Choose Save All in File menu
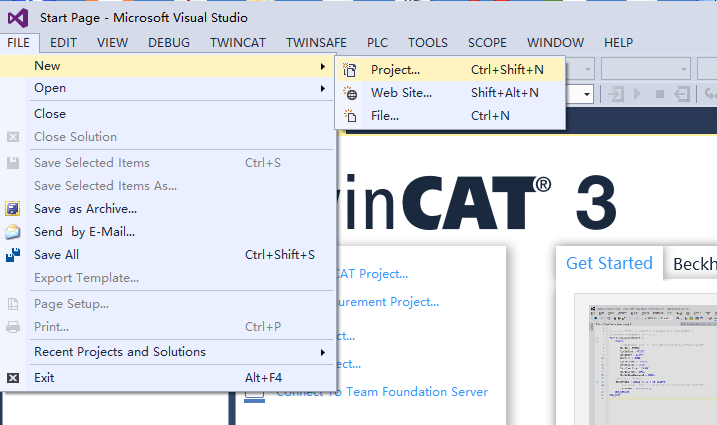This screenshot has height=425, width=717. pos(167,255)
